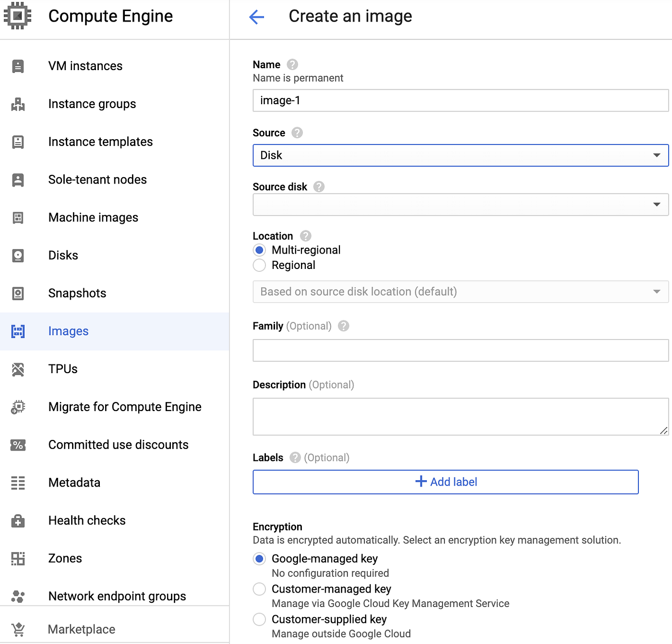Screen dimensions: 672x644
Task: Open Machine images page
Action: pos(114,218)
